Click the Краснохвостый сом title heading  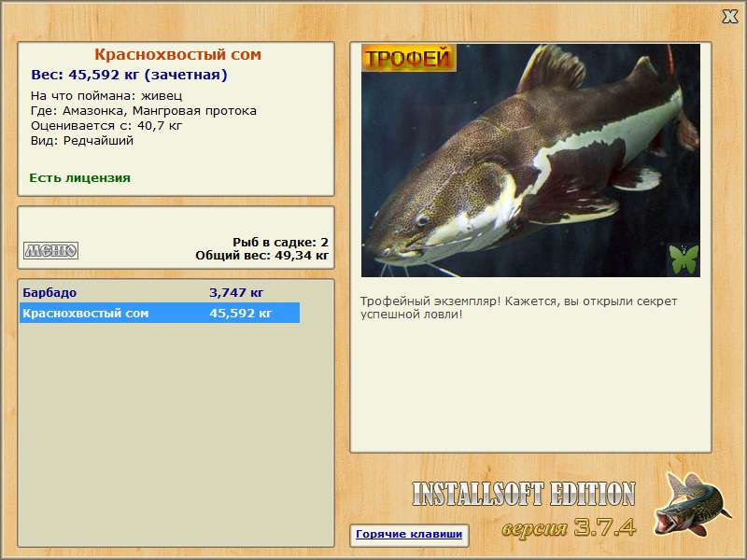pyautogui.click(x=177, y=54)
